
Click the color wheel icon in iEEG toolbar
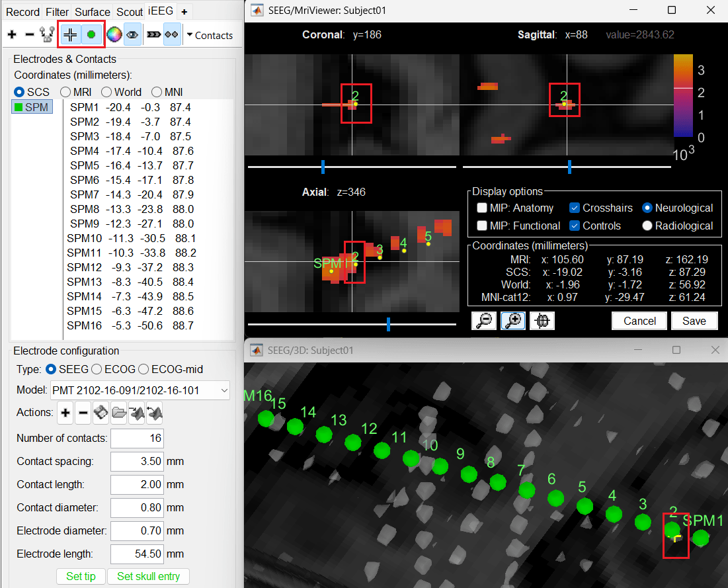tap(114, 35)
